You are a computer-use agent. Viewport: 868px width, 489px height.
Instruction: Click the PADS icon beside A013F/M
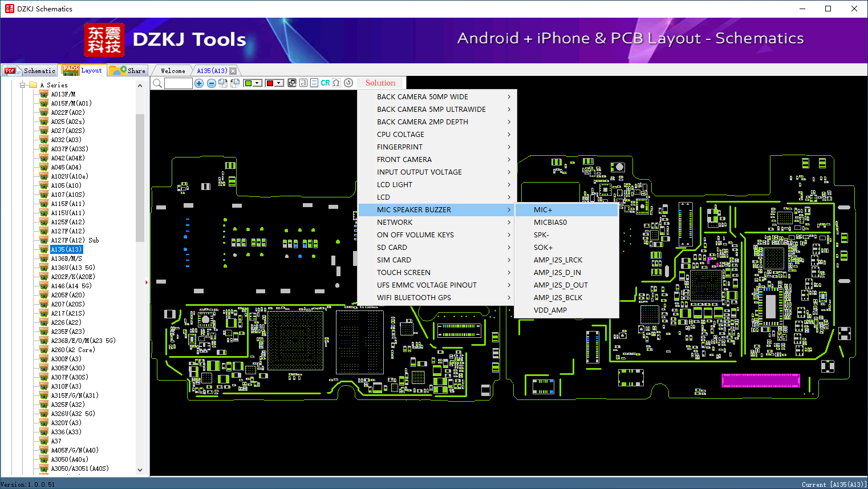[44, 94]
